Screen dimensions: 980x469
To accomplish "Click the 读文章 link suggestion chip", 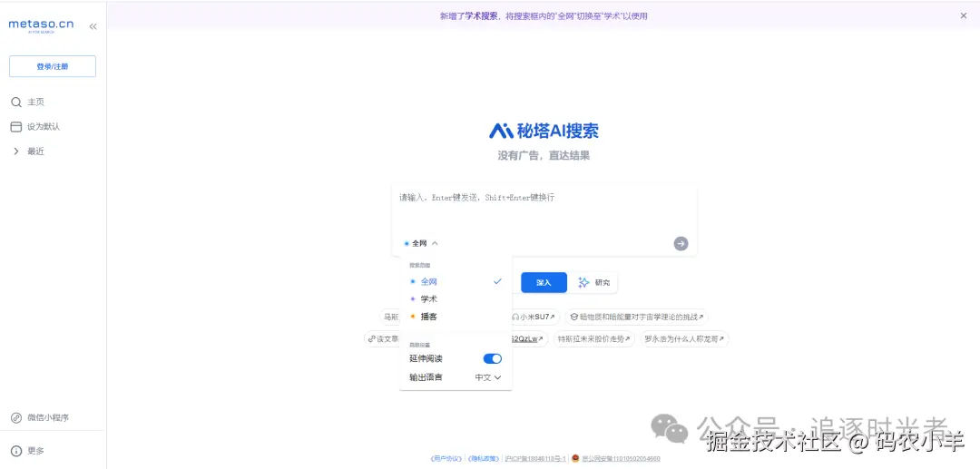I will [383, 339].
